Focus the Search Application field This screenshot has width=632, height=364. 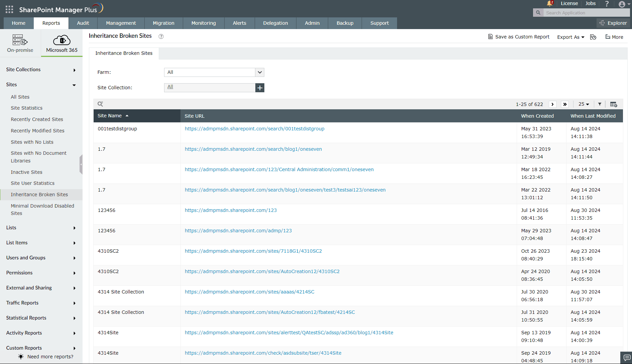[586, 13]
